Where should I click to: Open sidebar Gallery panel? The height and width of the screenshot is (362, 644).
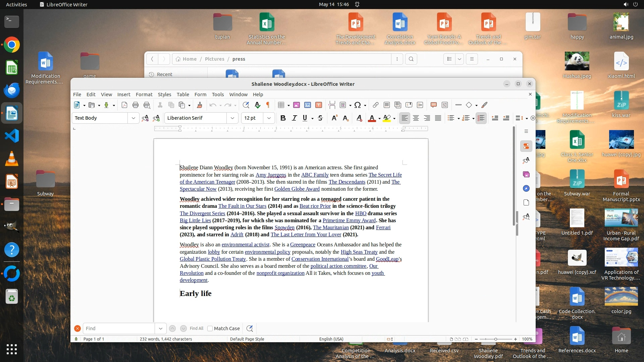click(526, 174)
